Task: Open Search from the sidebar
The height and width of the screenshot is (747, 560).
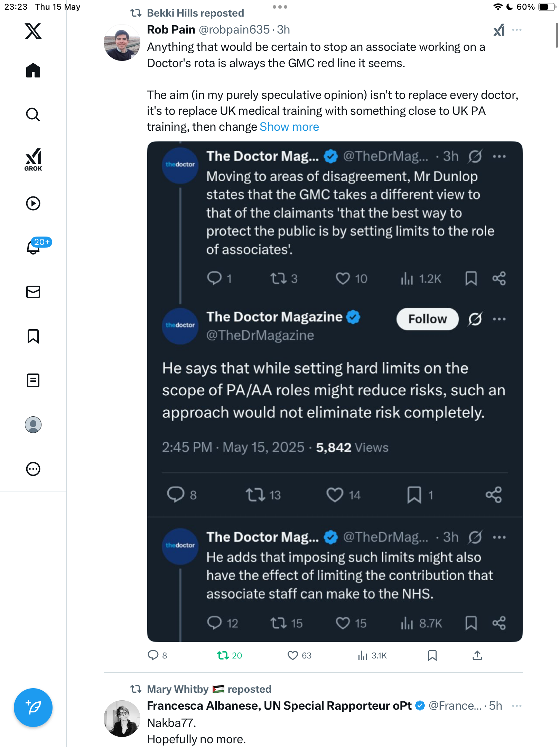Action: (33, 114)
